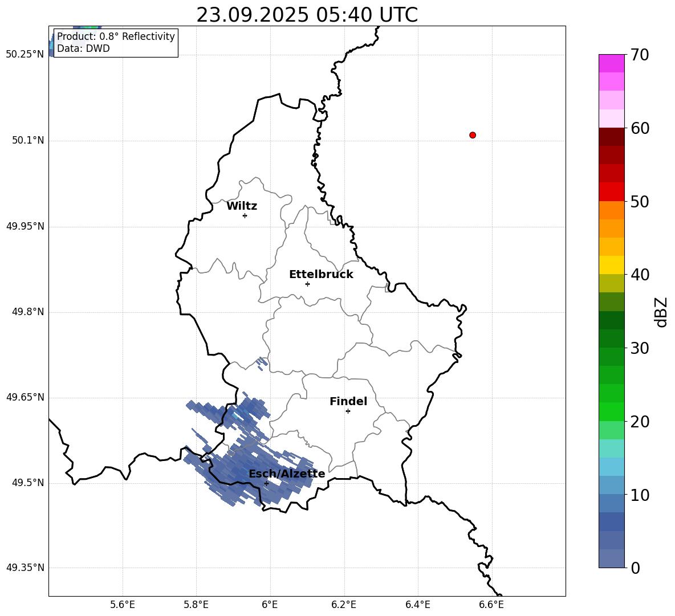Click the 5.6°E longitude label
Screen dimensions: 675x616
tap(123, 605)
